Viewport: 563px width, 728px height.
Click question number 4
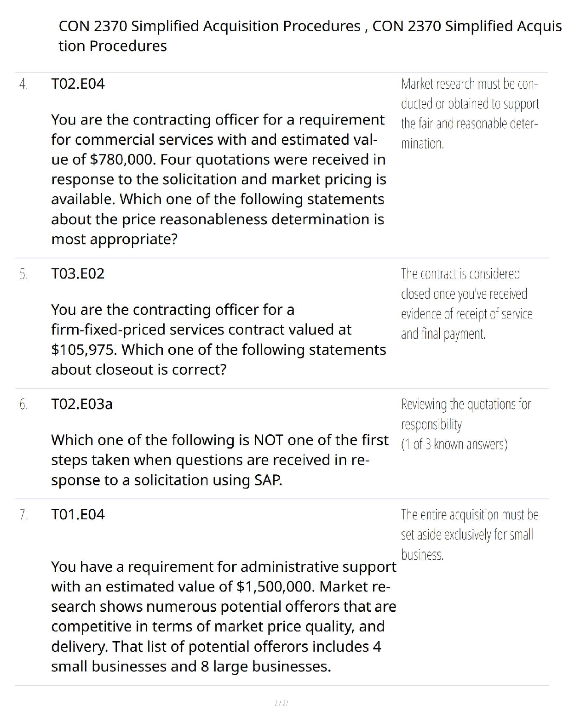coord(23,84)
